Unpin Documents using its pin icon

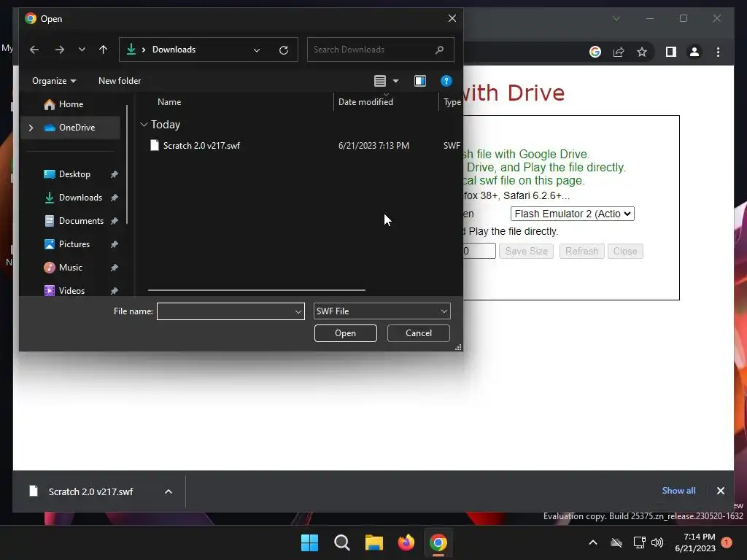115,221
